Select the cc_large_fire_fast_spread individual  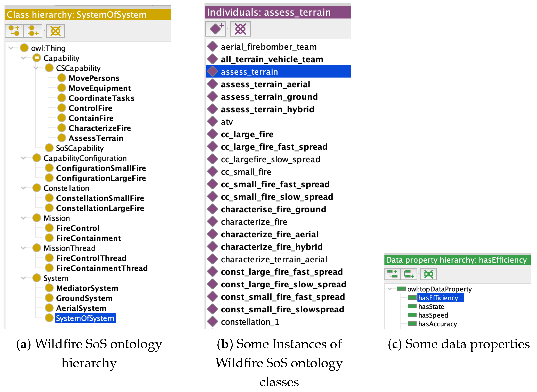274,147
